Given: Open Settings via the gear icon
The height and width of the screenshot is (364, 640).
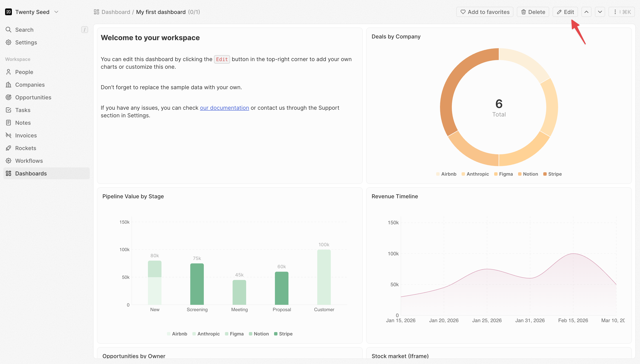Looking at the screenshot, I should point(8,42).
